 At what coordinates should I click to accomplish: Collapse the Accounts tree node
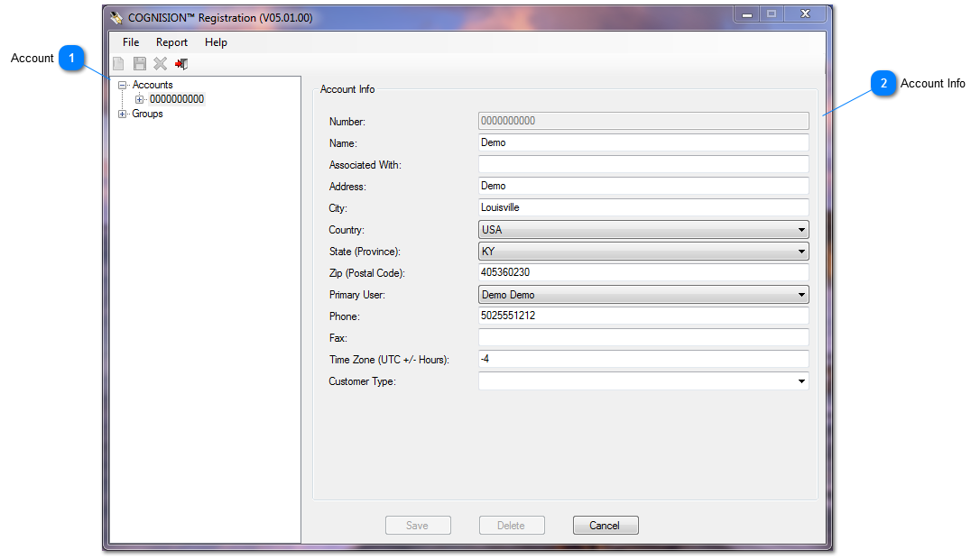pos(123,86)
